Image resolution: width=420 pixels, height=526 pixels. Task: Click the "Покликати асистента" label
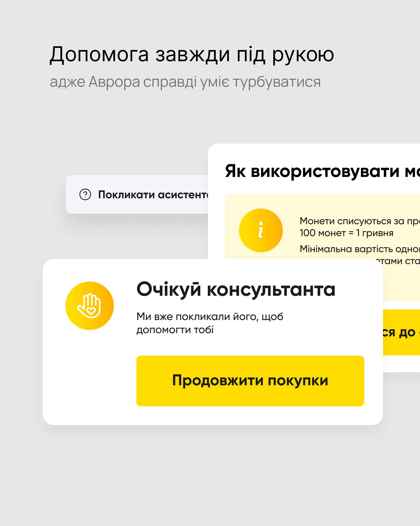(x=153, y=195)
